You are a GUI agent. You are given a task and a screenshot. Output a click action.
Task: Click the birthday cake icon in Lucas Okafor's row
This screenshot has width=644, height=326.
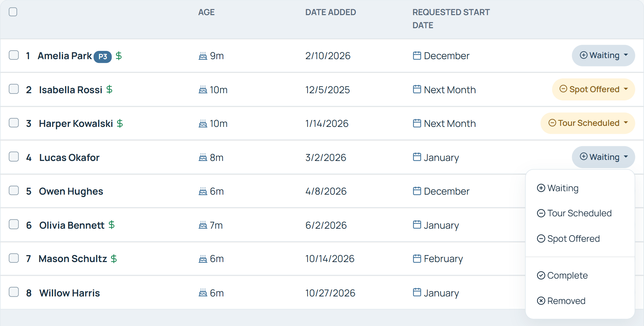[x=203, y=157]
